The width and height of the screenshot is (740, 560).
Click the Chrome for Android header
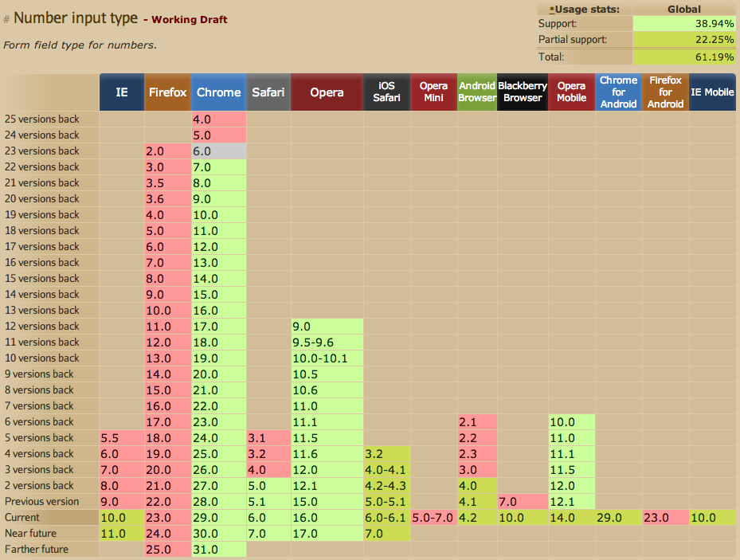[618, 92]
